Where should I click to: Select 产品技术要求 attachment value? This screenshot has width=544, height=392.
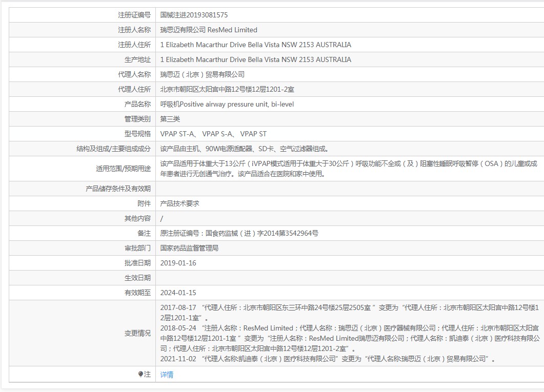coord(180,204)
